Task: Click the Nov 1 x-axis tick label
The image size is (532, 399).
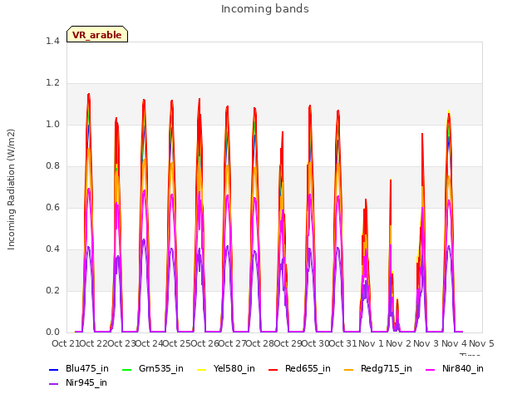Action: 371,343
